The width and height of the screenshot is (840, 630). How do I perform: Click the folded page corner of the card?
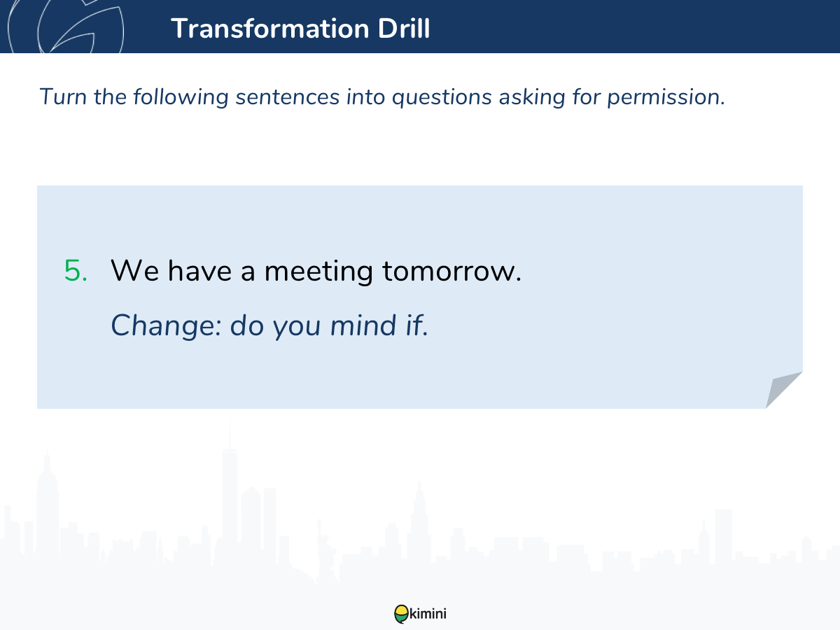[x=783, y=391]
